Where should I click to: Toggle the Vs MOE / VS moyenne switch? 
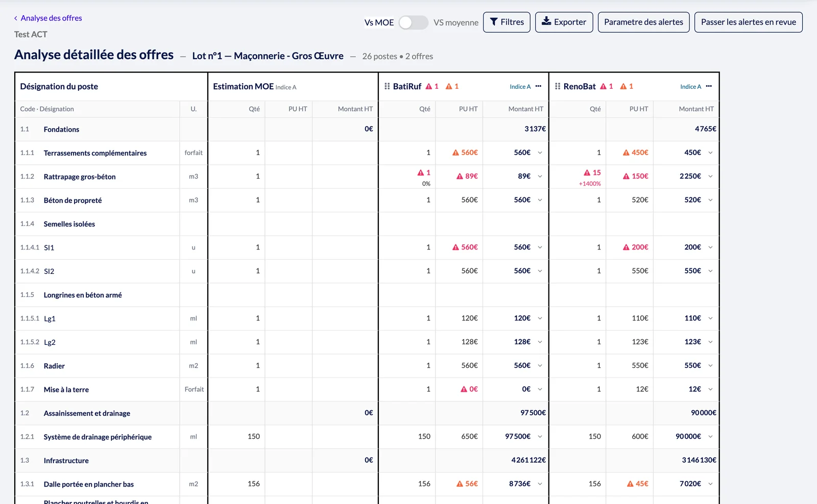(413, 22)
